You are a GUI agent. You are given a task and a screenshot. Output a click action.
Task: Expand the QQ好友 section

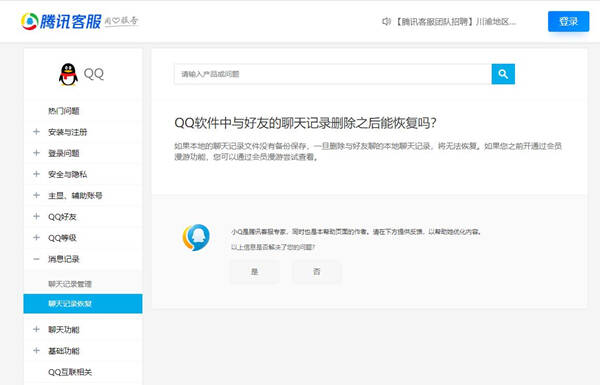click(x=36, y=217)
